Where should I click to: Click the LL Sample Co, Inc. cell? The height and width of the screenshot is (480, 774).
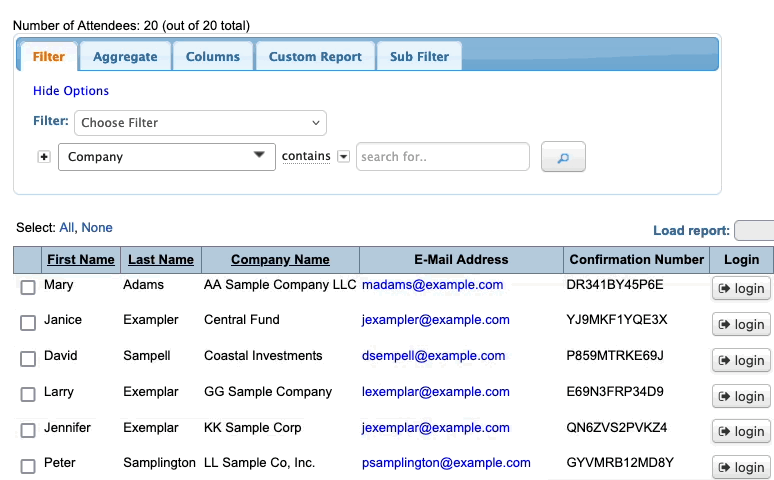coord(259,463)
